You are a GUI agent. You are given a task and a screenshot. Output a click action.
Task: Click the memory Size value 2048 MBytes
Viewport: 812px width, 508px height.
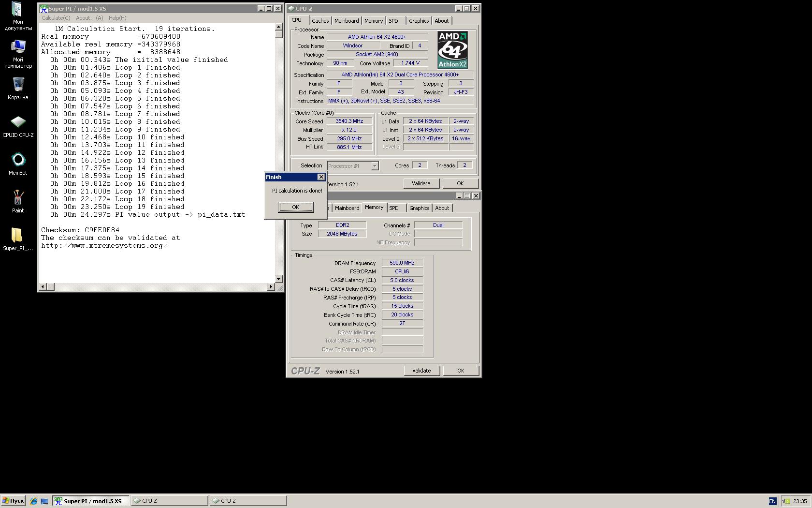point(342,234)
